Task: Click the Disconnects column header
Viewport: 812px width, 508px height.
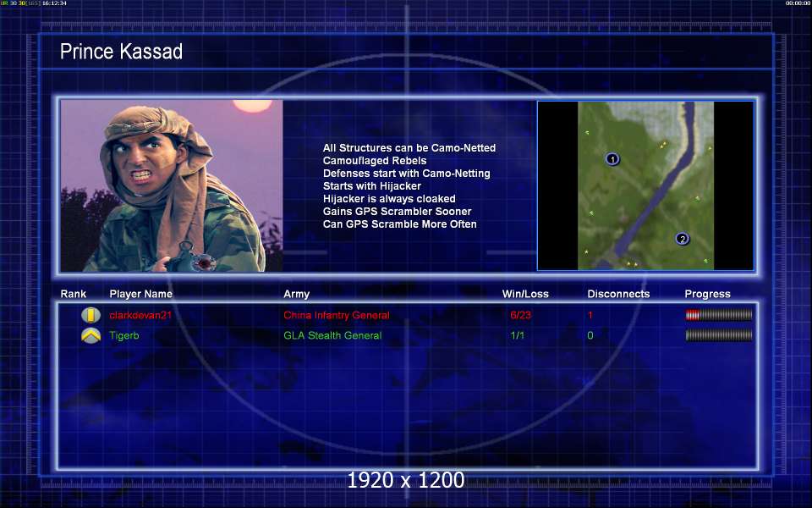Action: 618,294
